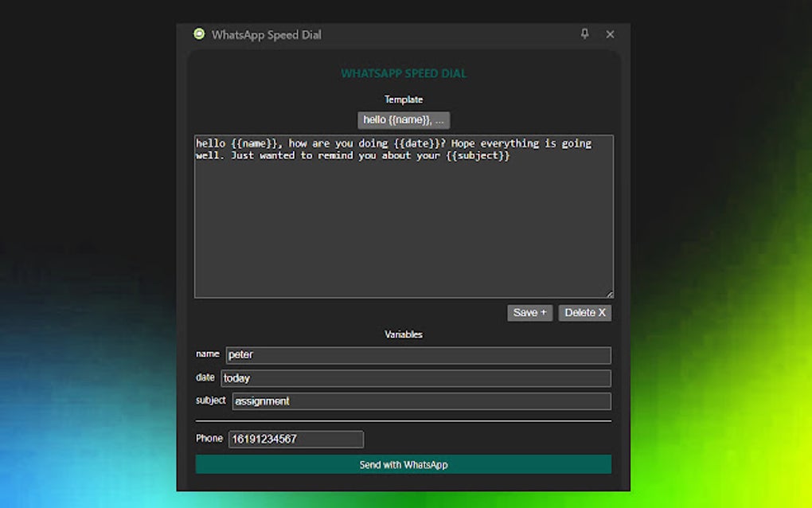The image size is (812, 508).
Task: Click the WHATSAPP SPEED DIAL heading
Action: [x=404, y=72]
